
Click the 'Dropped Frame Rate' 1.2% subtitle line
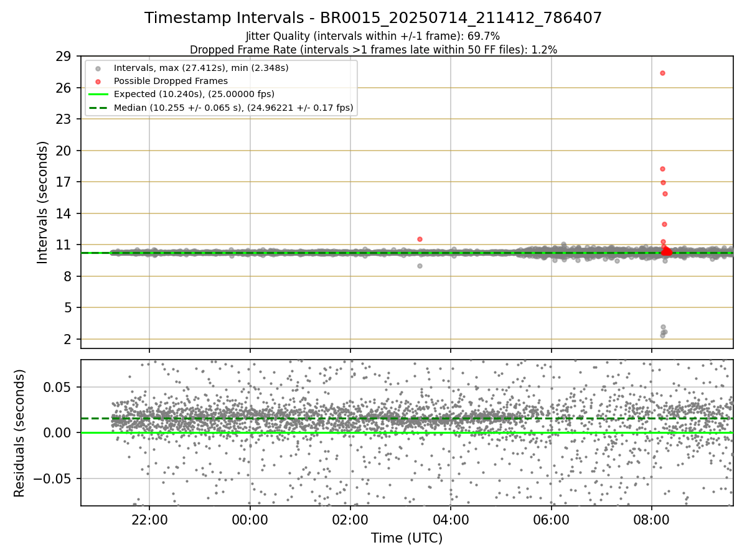(374, 49)
